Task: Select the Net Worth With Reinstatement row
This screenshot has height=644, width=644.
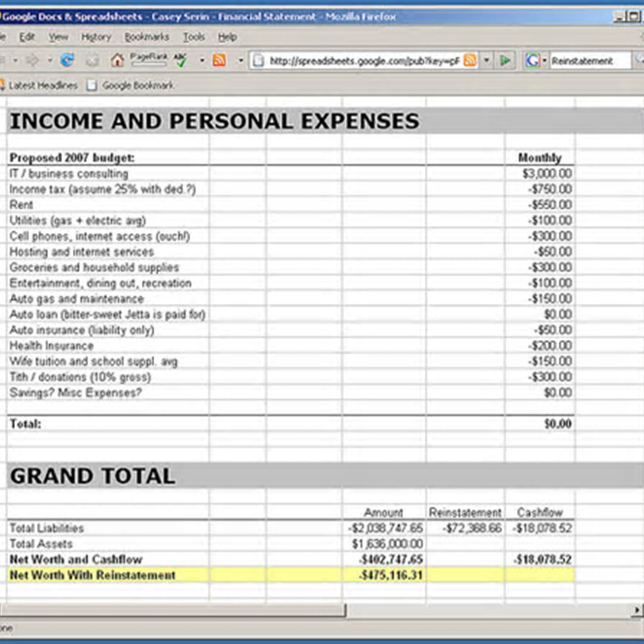Action: tap(93, 575)
